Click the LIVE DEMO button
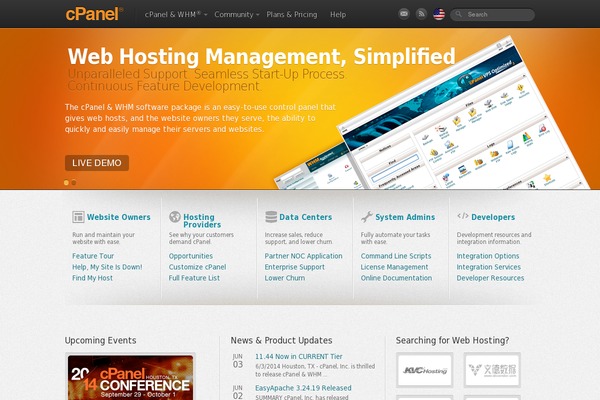 tap(97, 163)
